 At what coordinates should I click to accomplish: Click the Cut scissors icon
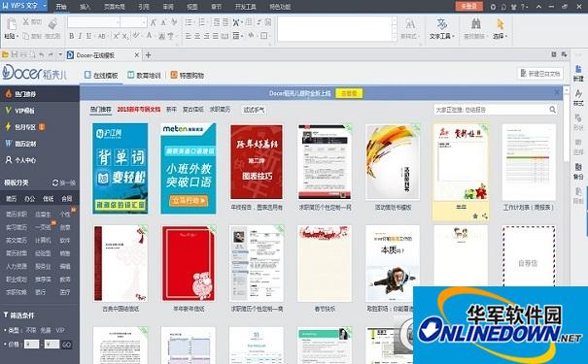click(26, 21)
